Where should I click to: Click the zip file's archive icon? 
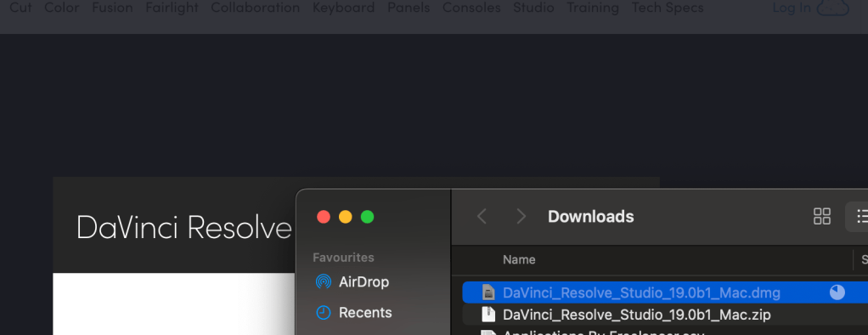pos(488,315)
